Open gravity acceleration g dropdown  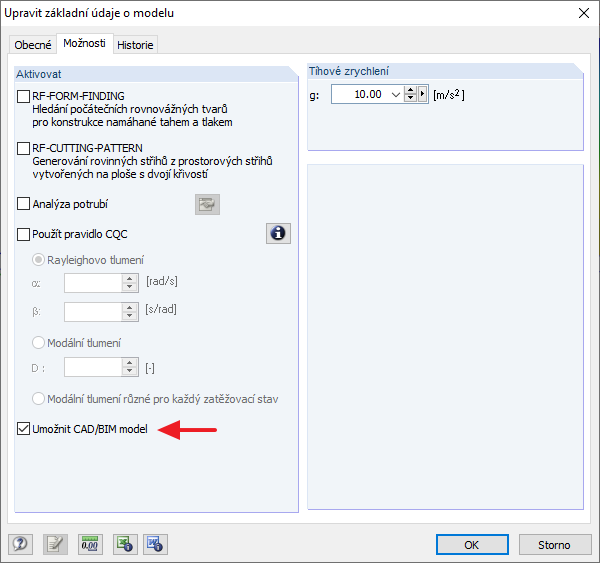pyautogui.click(x=396, y=94)
